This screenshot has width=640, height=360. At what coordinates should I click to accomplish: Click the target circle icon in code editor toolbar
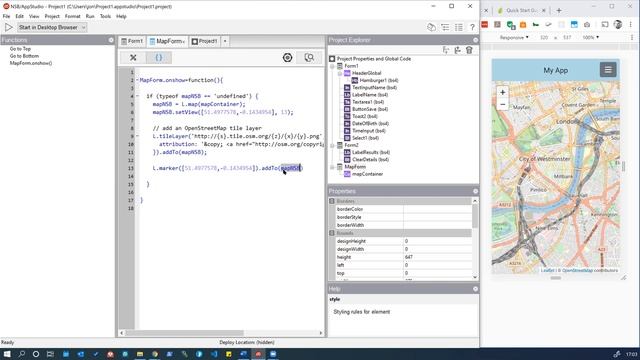coord(287,58)
